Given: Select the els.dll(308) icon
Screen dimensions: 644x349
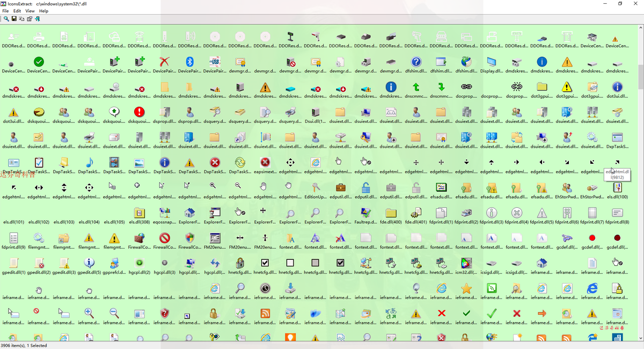Looking at the screenshot, I should pyautogui.click(x=139, y=213).
